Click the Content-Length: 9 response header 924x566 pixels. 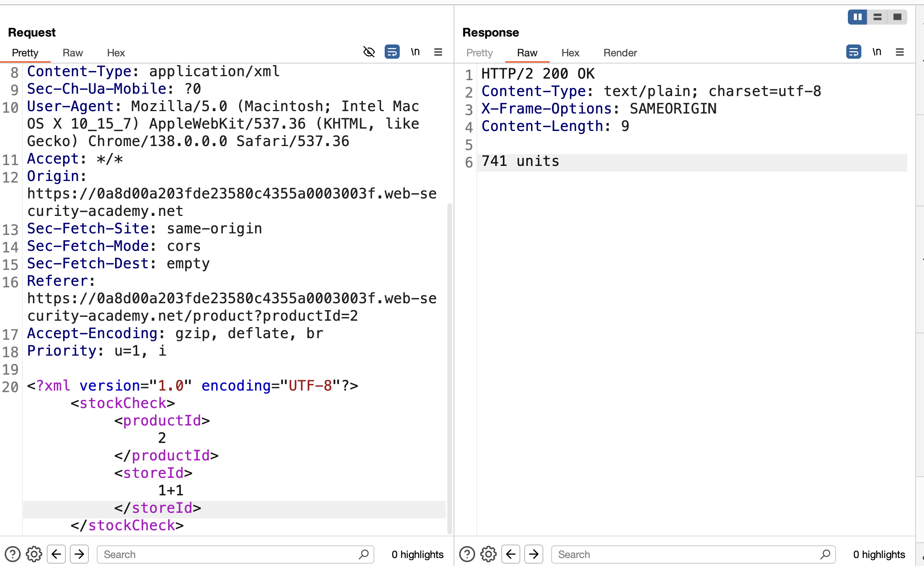click(555, 126)
